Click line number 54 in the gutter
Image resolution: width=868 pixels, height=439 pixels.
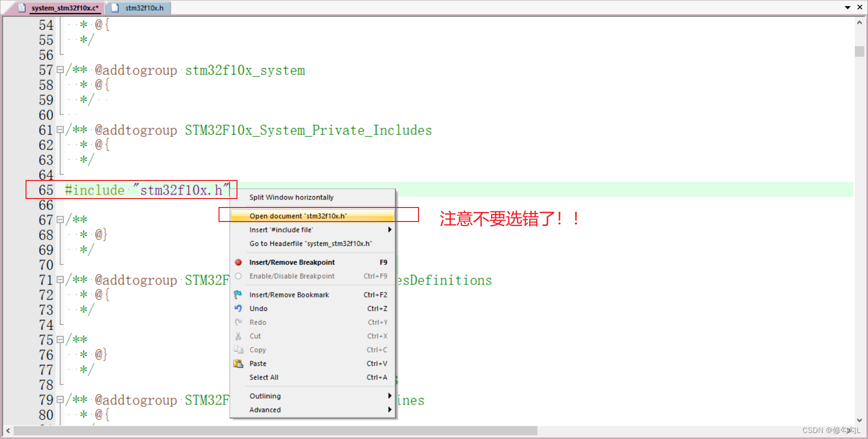click(x=46, y=25)
